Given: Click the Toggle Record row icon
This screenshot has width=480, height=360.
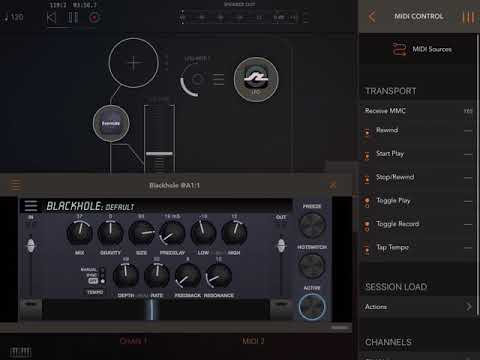Looking at the screenshot, I should tap(367, 226).
